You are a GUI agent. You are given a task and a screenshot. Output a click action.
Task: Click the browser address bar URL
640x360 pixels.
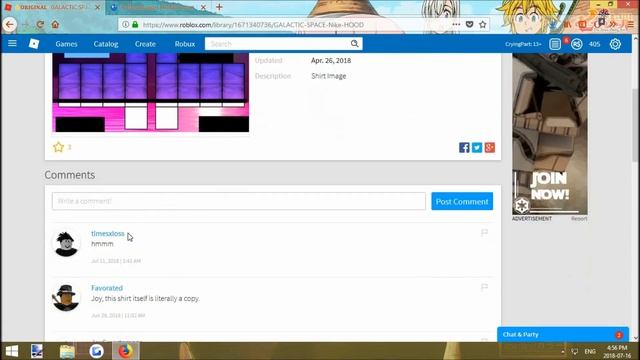coord(253,25)
